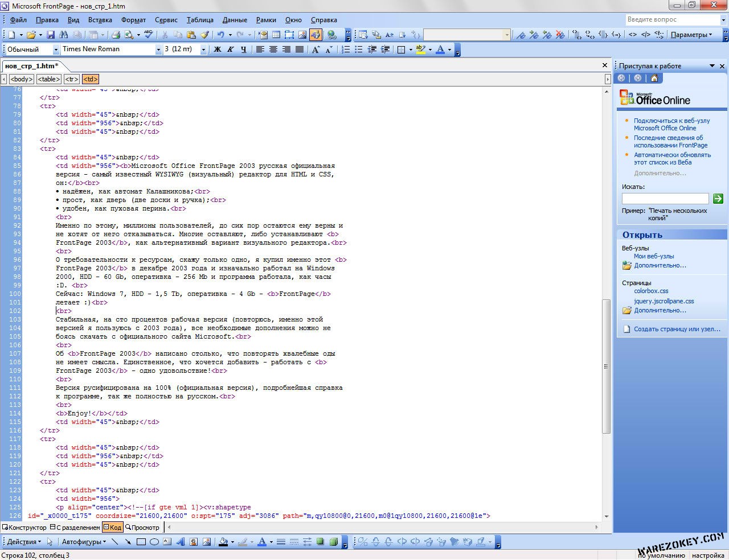Run the ABC spelling check icon

coord(149,35)
